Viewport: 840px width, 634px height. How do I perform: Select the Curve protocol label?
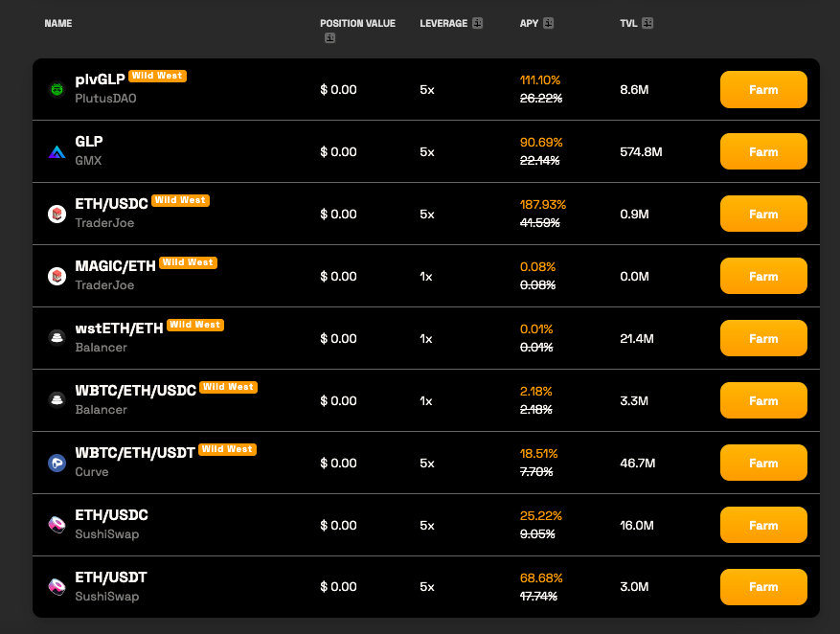tap(92, 472)
